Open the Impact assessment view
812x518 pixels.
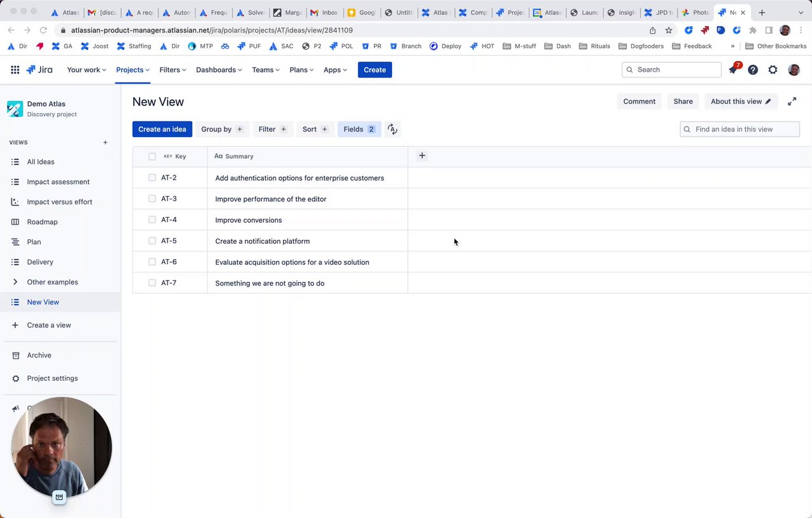tap(60, 182)
